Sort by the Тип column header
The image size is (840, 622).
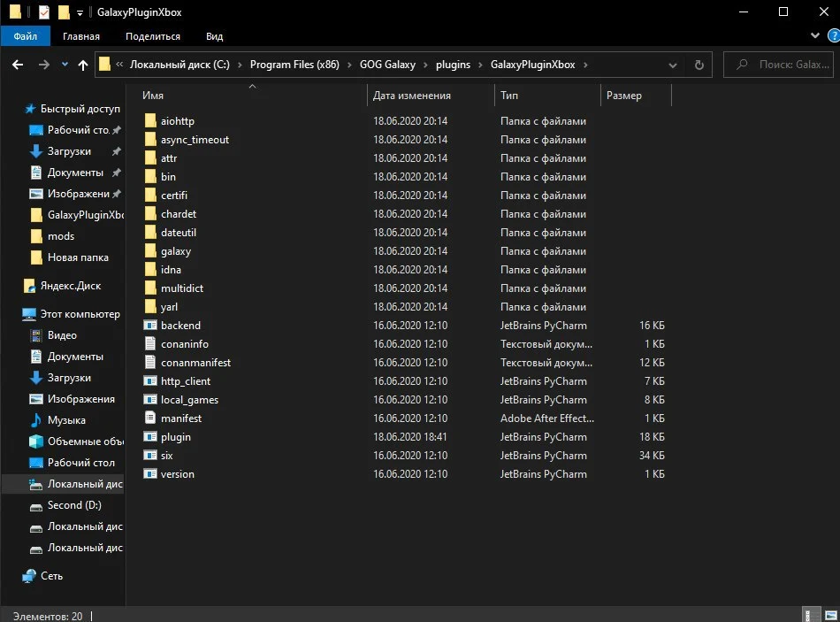[509, 96]
